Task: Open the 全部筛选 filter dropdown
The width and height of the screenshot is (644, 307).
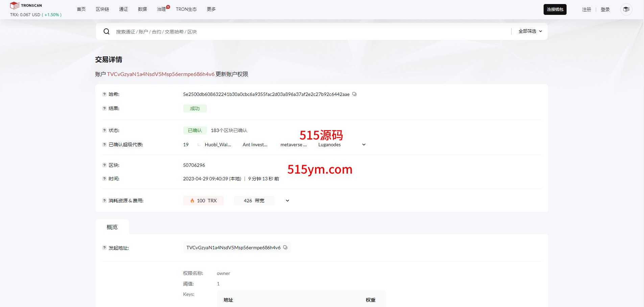Action: point(530,31)
